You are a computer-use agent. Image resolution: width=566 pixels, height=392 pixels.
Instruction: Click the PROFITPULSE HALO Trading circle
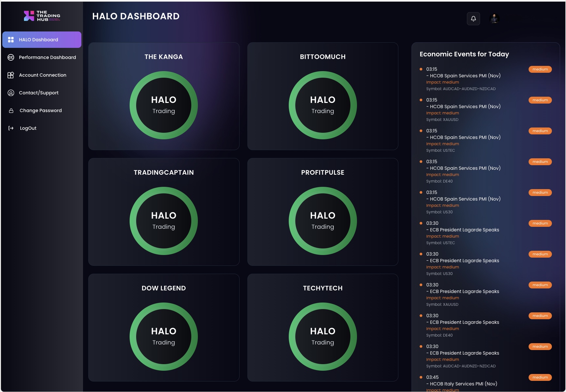point(323,221)
